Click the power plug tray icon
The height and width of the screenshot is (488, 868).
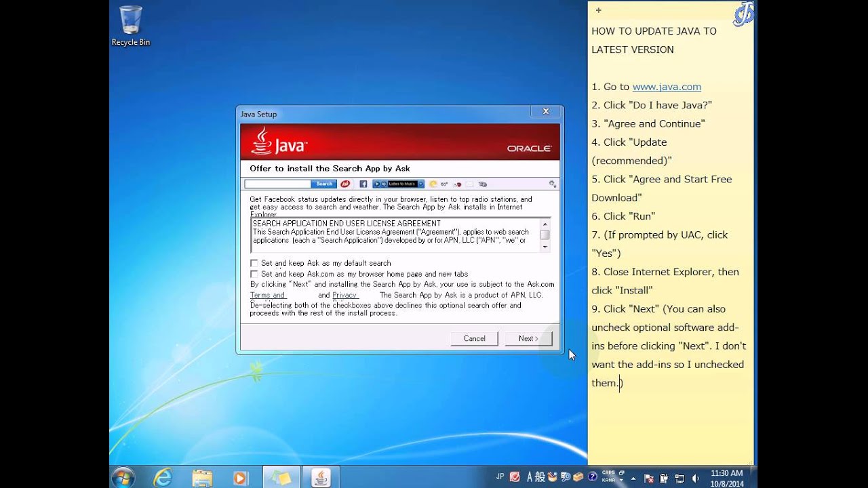tap(665, 479)
